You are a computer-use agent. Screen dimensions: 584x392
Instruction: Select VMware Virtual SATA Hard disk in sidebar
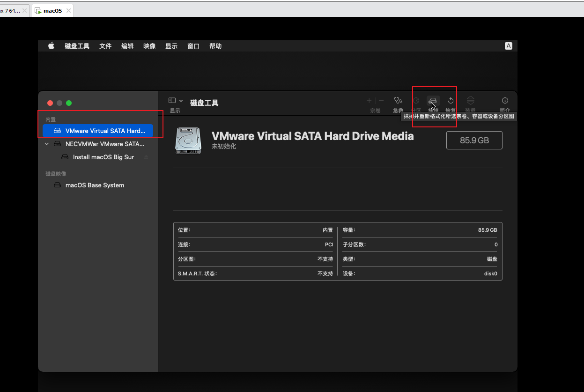click(x=98, y=131)
